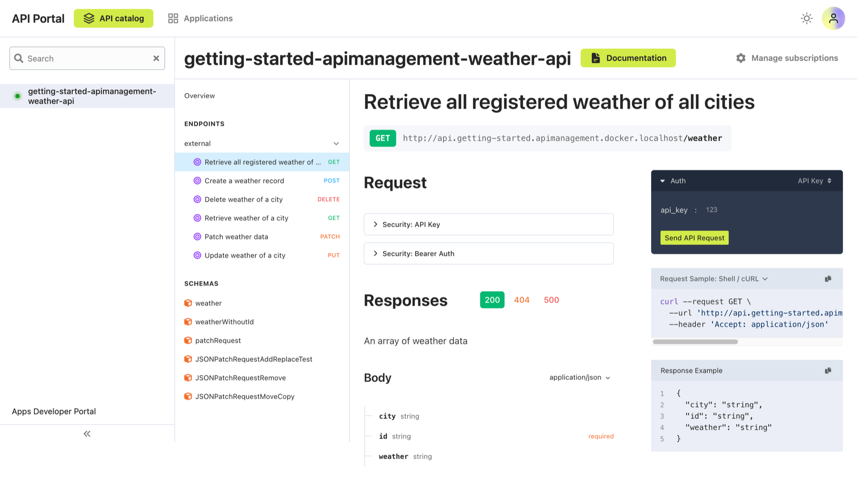Click the endpoint icon for Patch weather data

pyautogui.click(x=197, y=237)
